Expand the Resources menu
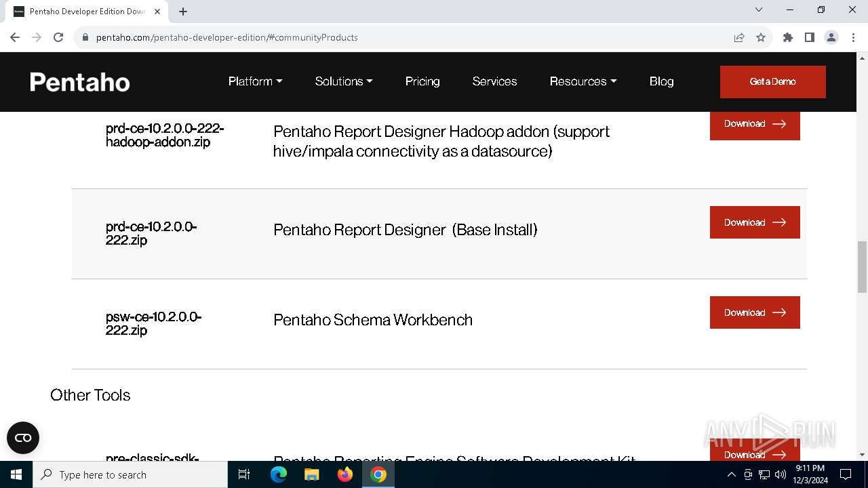 pyautogui.click(x=583, y=81)
